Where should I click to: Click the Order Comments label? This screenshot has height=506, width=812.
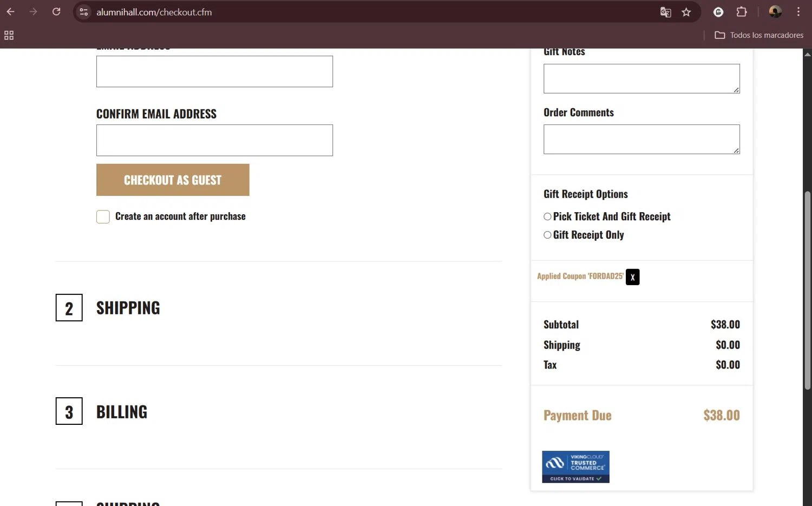(x=579, y=113)
